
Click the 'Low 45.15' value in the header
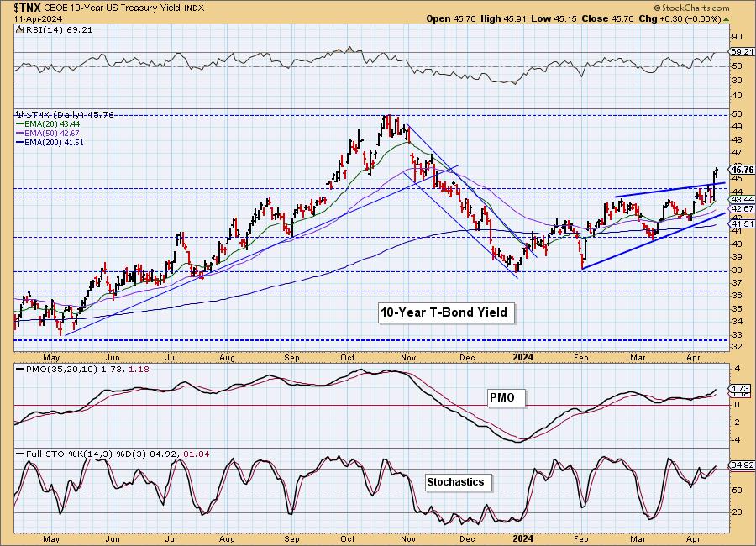tap(554, 18)
